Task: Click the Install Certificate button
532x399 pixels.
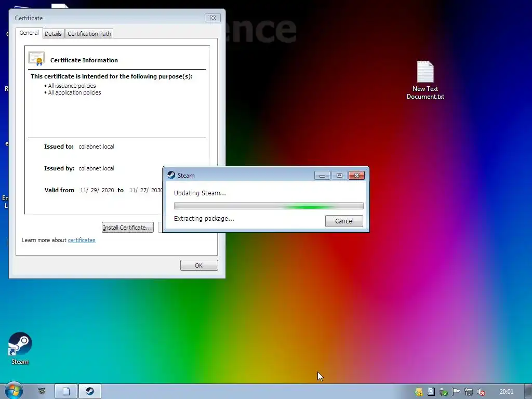Action: tap(128, 228)
